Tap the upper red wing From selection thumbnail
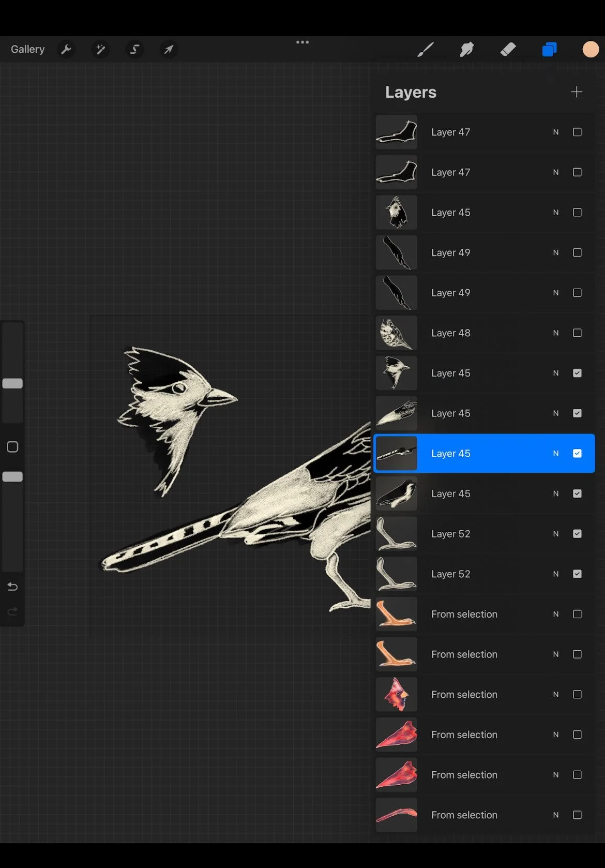This screenshot has height=868, width=605. coord(397,735)
